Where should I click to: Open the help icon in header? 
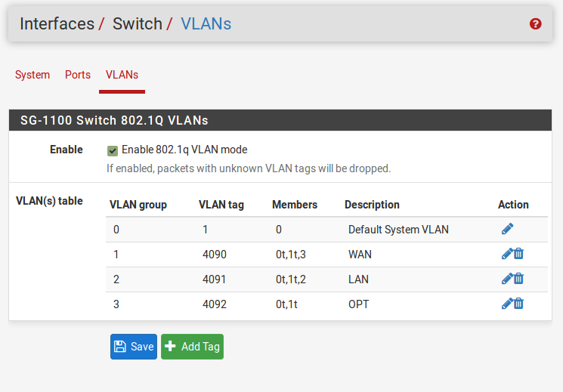[x=536, y=24]
